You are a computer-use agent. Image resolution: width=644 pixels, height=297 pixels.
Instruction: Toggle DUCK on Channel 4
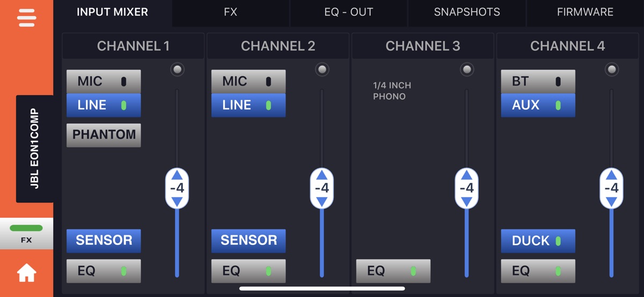click(x=538, y=241)
